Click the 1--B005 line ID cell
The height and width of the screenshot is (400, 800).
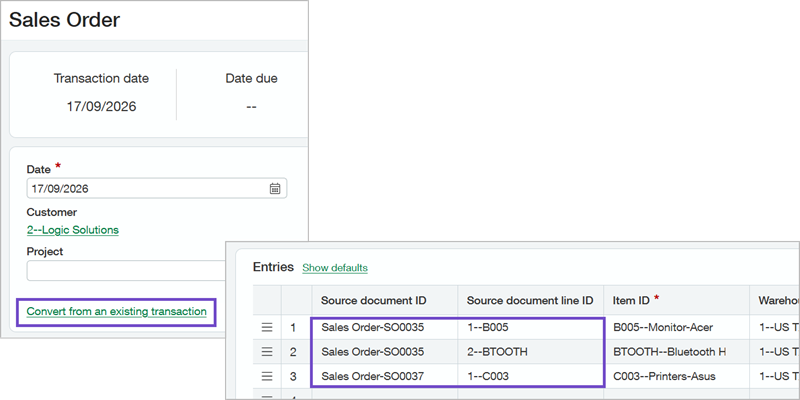(x=531, y=328)
